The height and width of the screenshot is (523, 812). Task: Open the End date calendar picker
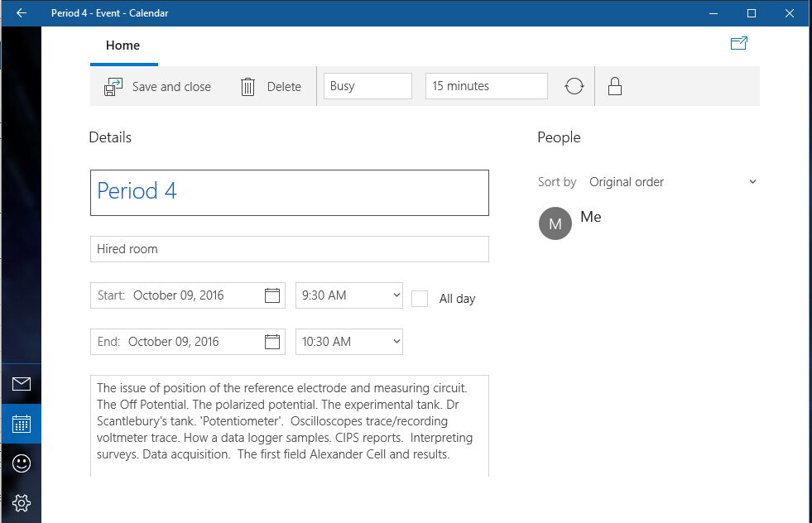pos(271,342)
